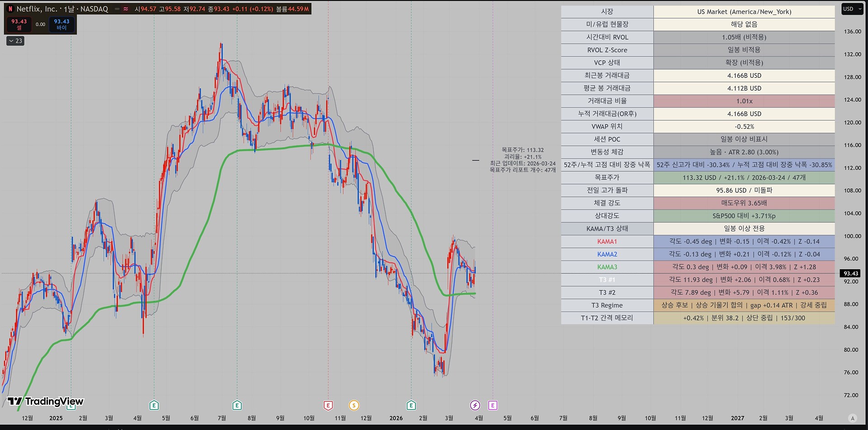The image size is (868, 430).
Task: Click the purple upcoming earnings E marker
Action: coord(493,405)
